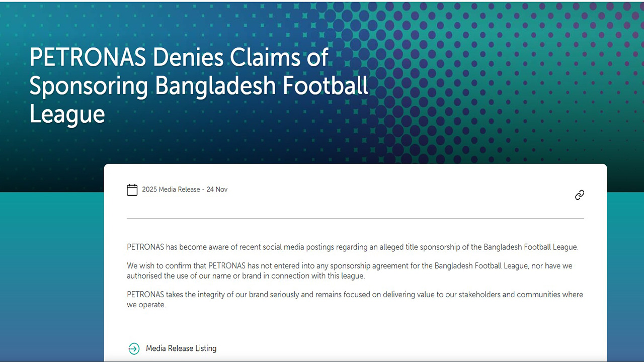This screenshot has height=362, width=644.
Task: Click the "we operate." closing line
Action: [x=146, y=305]
